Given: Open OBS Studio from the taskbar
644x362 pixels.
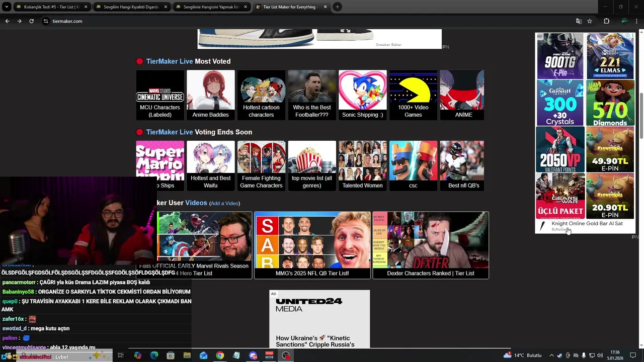Looking at the screenshot, I should (286, 355).
